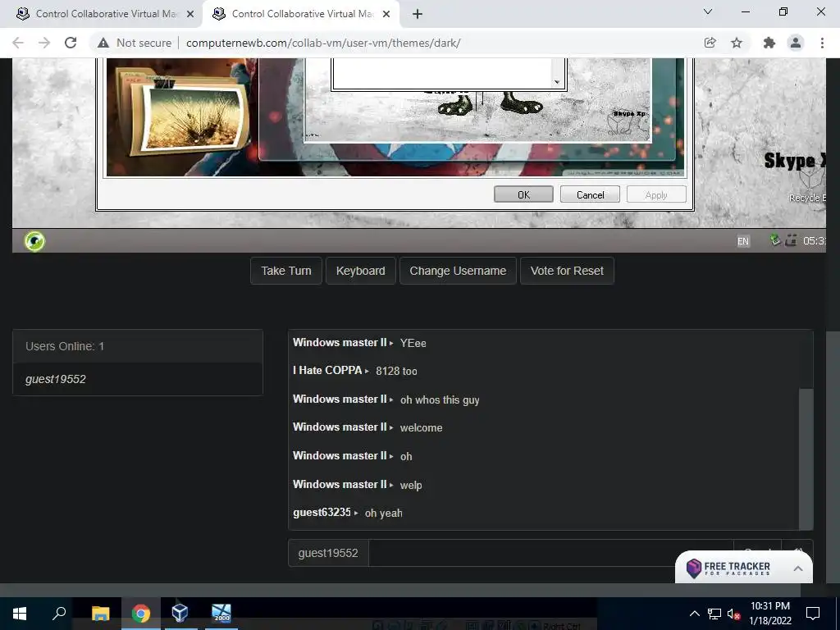The width and height of the screenshot is (840, 630).
Task: Click the chat scrollbar thumb
Action: tap(806, 459)
